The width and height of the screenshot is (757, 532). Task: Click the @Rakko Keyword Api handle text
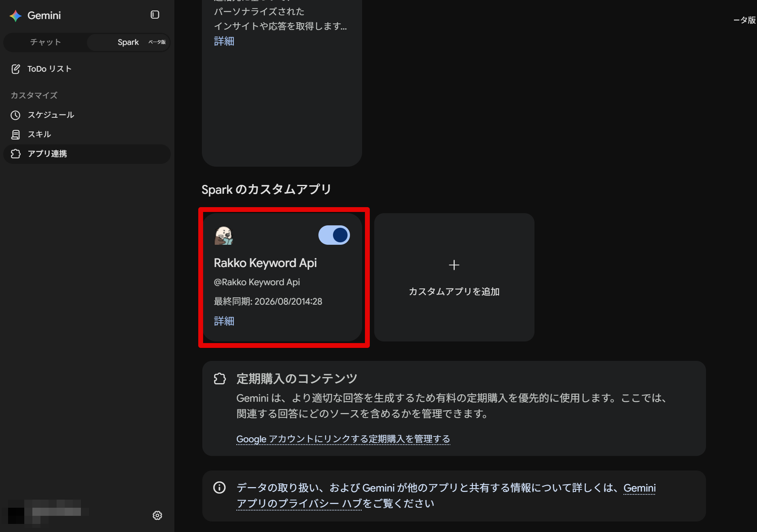point(257,282)
